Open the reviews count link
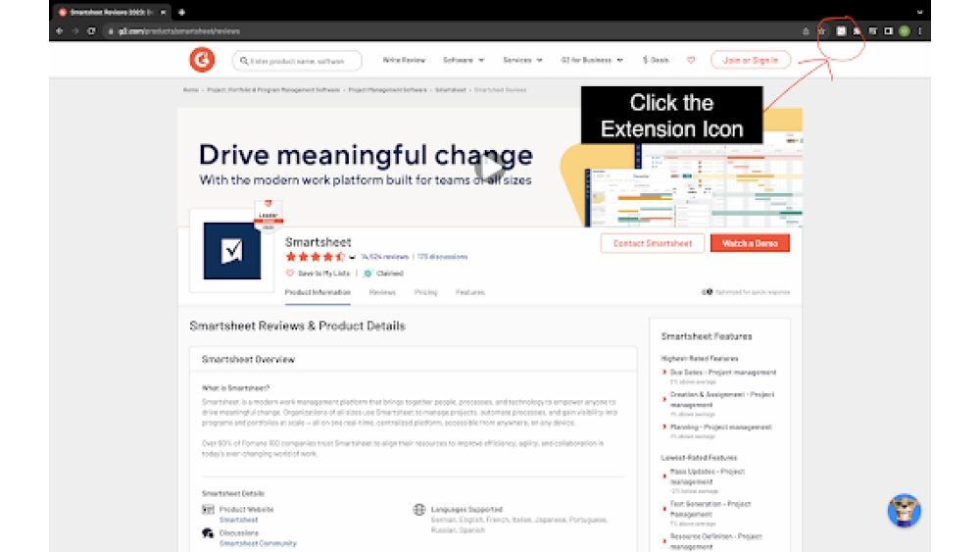Viewport: 980px width, 552px height. [384, 257]
